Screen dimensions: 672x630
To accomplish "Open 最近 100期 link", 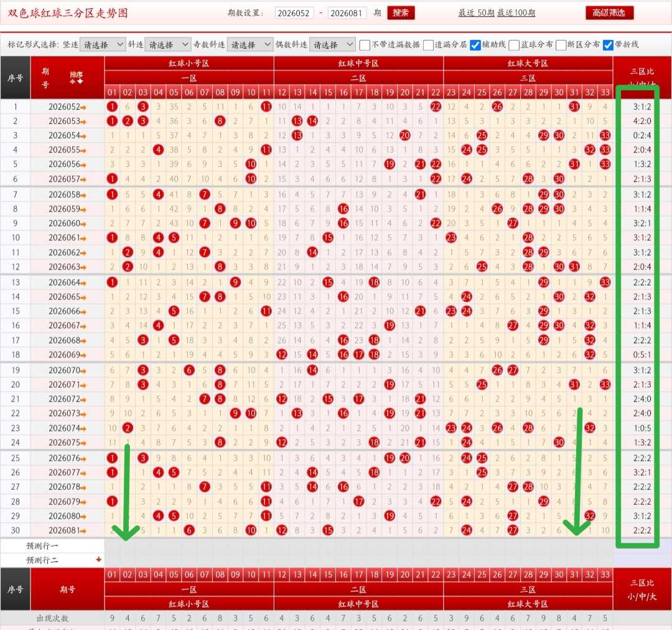I will [516, 13].
